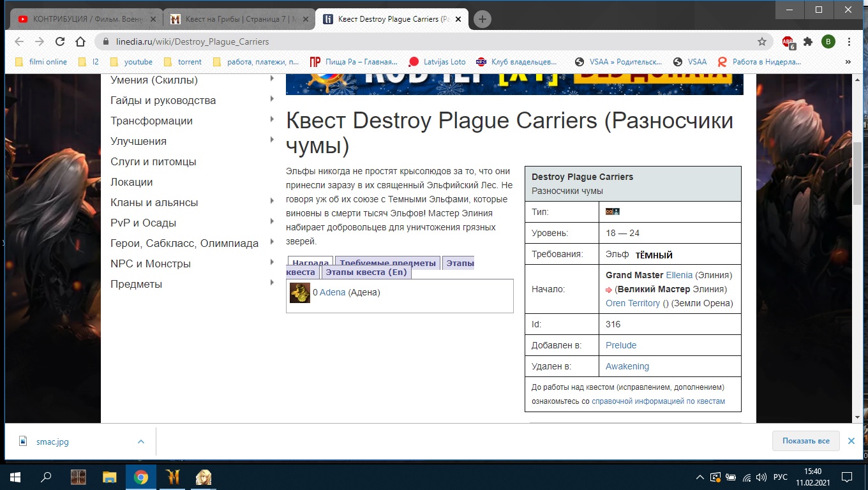Image resolution: width=868 pixels, height=490 pixels.
Task: Click the address bar with linedia.ru URL
Action: pyautogui.click(x=421, y=41)
